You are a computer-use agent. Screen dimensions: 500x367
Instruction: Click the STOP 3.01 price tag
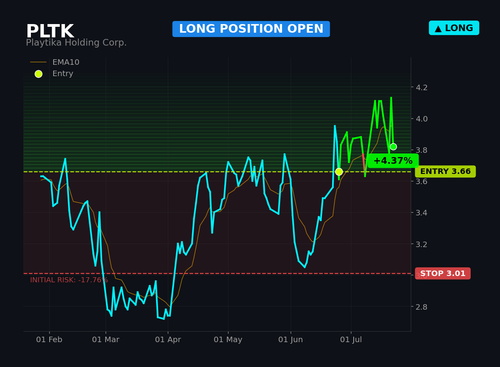[x=443, y=273]
